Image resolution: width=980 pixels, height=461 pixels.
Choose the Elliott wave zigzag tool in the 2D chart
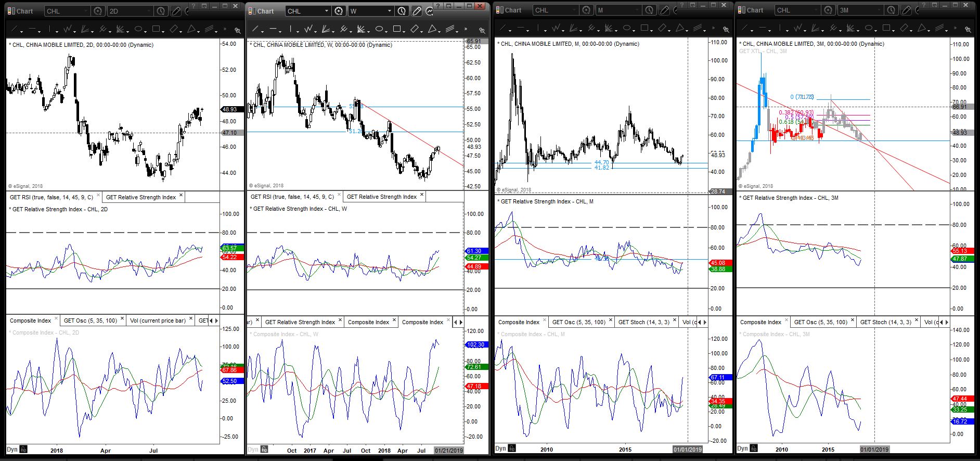click(x=68, y=29)
